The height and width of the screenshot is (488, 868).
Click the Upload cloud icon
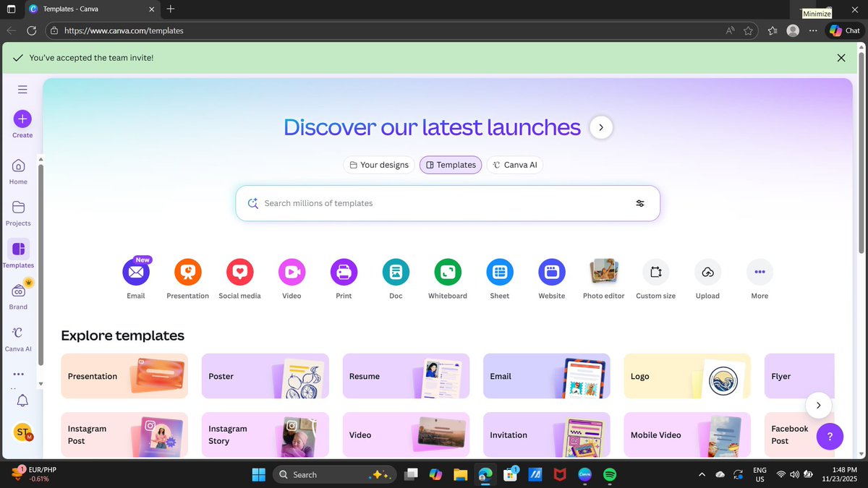click(707, 273)
